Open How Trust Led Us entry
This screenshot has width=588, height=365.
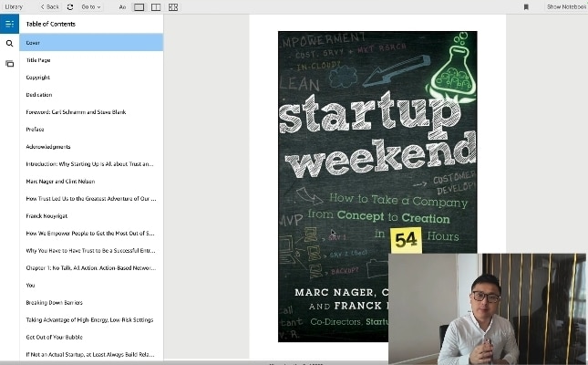pos(91,198)
